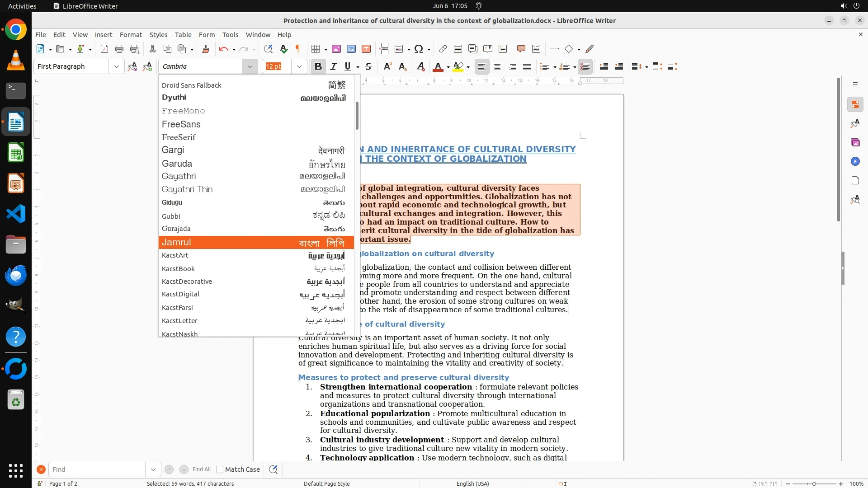Collapse the font name dropdown arrow

click(250, 66)
